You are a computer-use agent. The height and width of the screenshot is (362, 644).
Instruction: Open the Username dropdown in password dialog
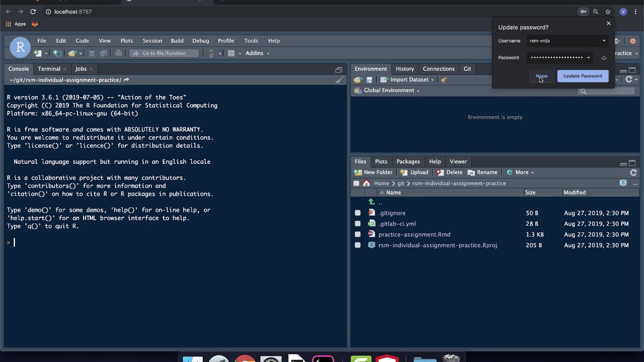[604, 41]
